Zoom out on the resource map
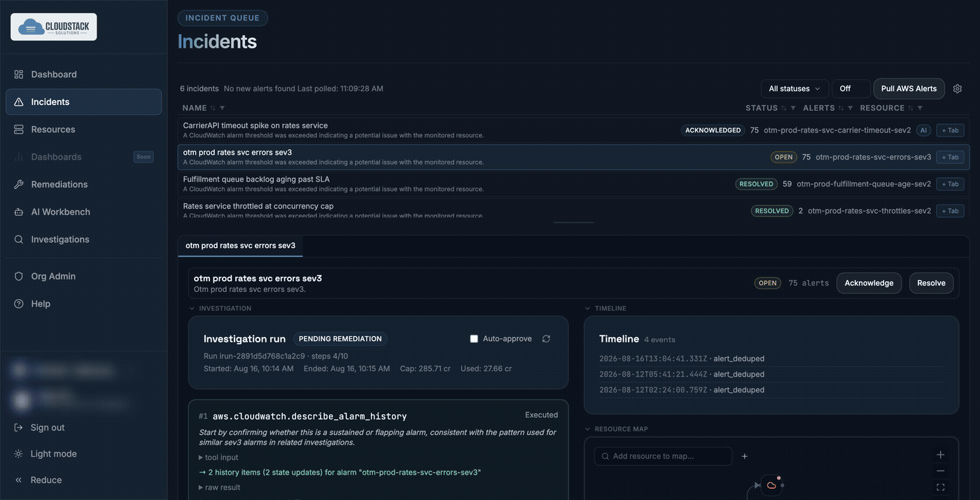 point(941,471)
